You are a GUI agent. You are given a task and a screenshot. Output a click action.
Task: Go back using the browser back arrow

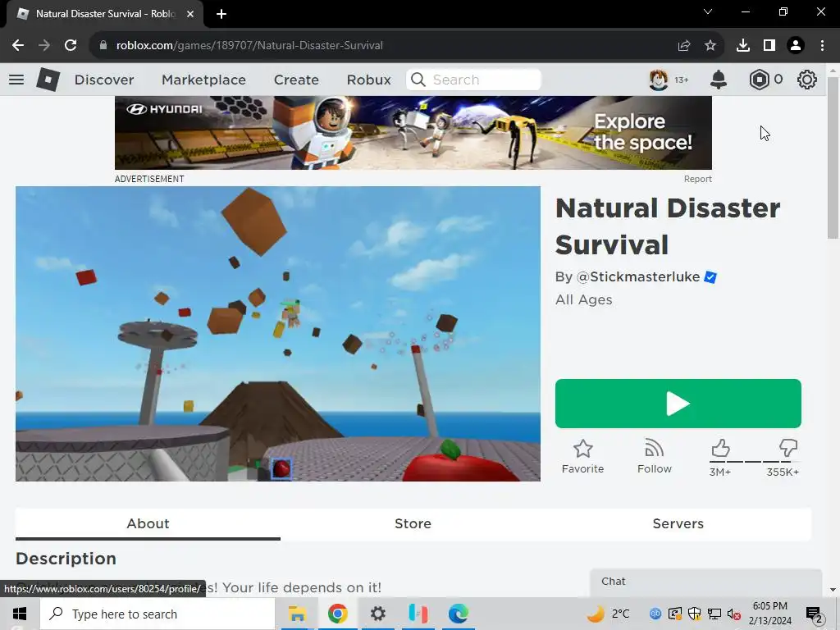(18, 46)
